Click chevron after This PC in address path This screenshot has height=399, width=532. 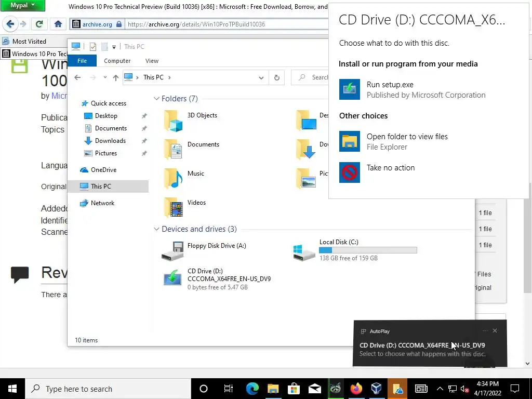point(169,77)
